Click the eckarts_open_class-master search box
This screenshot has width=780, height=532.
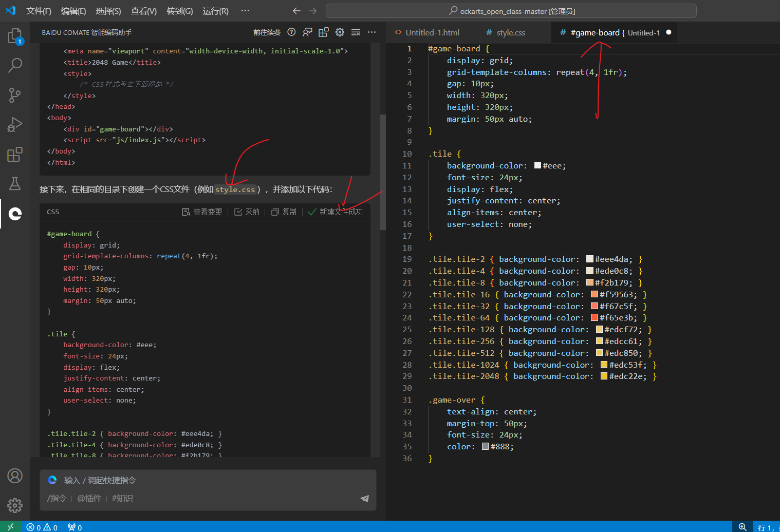(511, 11)
